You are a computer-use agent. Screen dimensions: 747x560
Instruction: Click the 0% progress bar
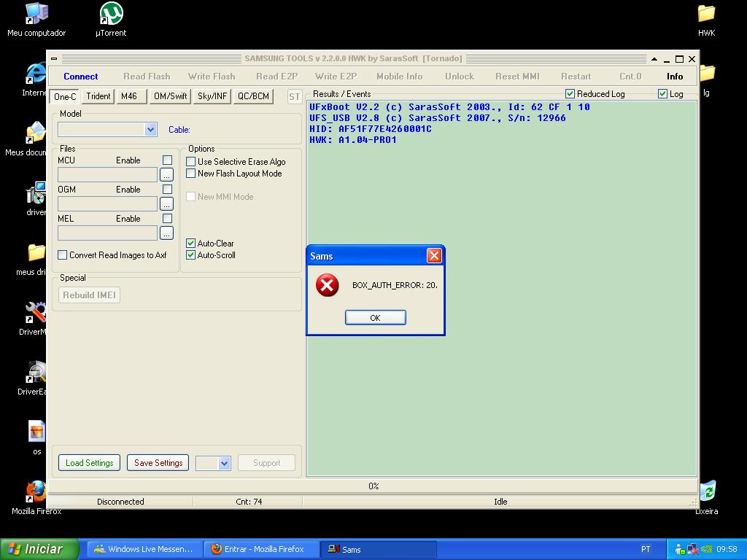(373, 486)
